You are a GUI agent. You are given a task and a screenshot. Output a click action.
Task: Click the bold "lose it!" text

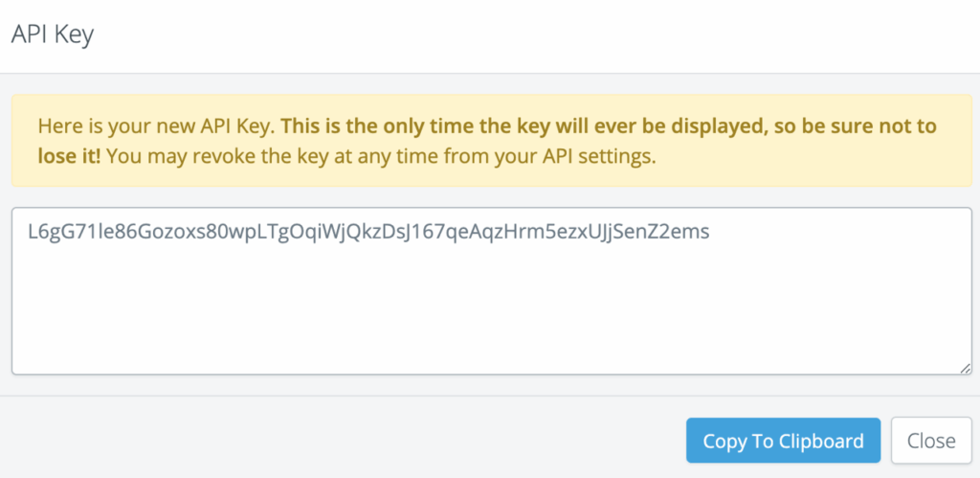pos(69,157)
